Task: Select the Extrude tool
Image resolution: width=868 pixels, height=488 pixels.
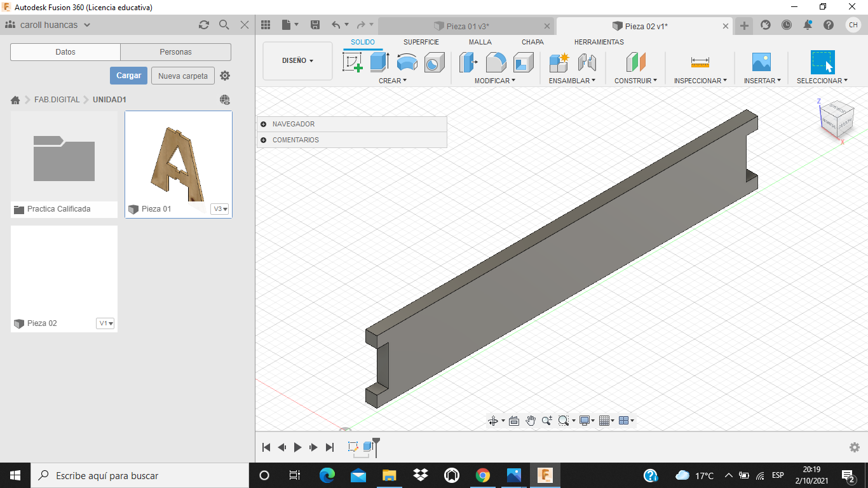Action: [x=379, y=62]
